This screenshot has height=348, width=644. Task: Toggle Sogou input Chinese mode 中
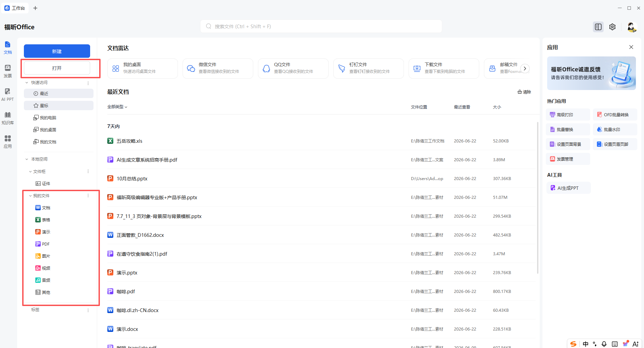pyautogui.click(x=585, y=344)
